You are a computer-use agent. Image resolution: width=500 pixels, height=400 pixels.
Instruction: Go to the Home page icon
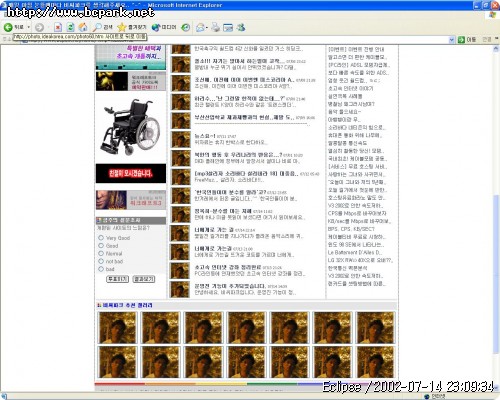[83, 27]
